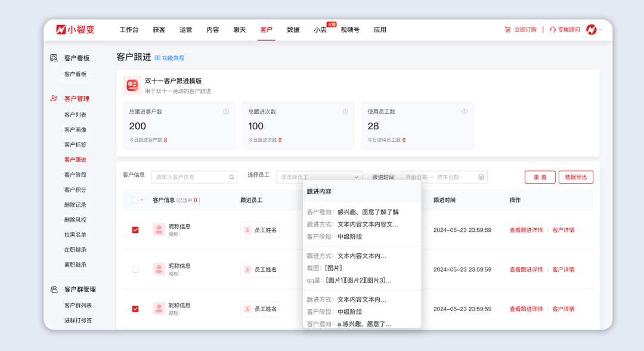Click info icon on 总跟进客户数 card
The height and width of the screenshot is (351, 644).
226,111
